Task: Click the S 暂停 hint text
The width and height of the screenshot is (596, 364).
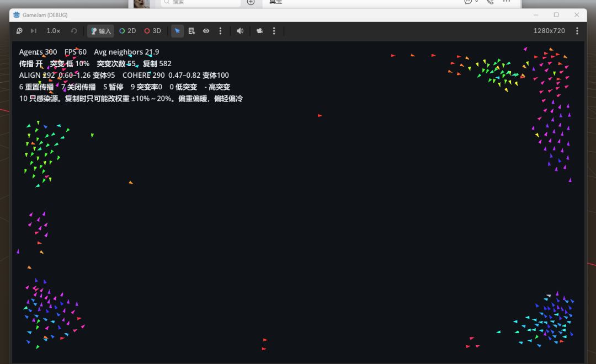Action: point(113,87)
